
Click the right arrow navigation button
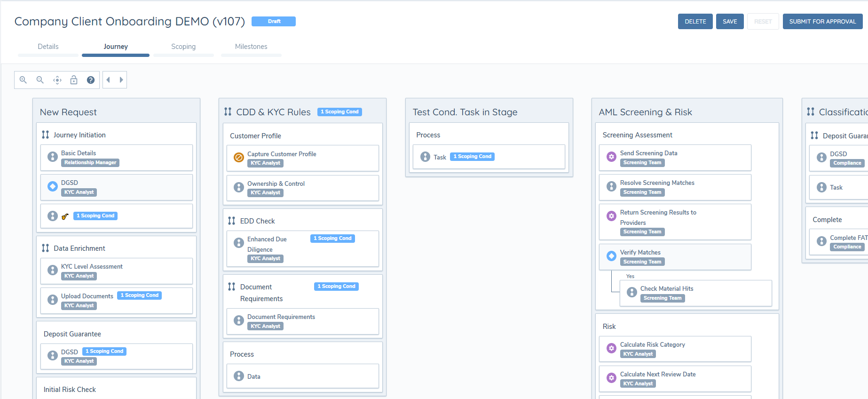coord(121,80)
